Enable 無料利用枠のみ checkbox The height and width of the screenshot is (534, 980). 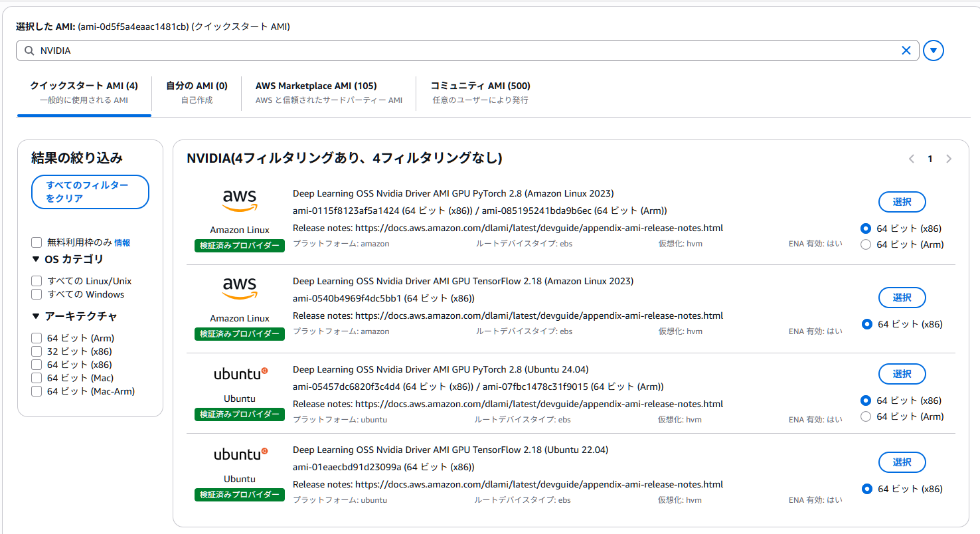click(37, 242)
